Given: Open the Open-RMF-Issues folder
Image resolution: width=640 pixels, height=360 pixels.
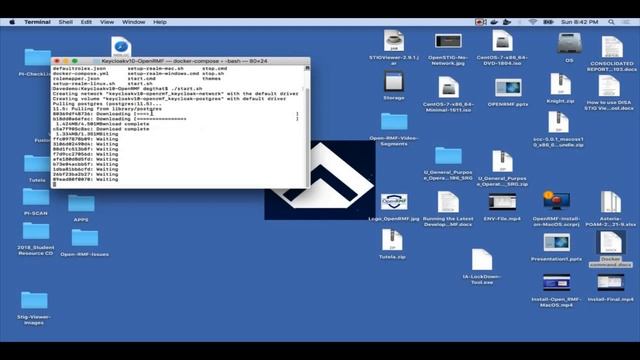Looking at the screenshot, I should (x=84, y=238).
